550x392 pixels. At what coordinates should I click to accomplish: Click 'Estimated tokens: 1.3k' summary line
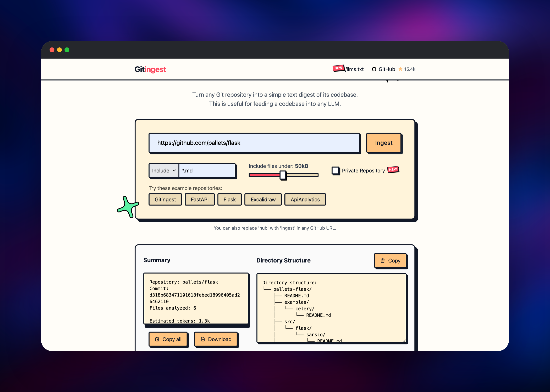(180, 321)
